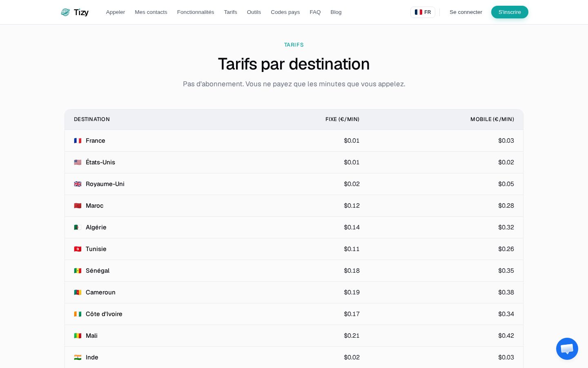The image size is (588, 368).
Task: Select the Côte d'Ivoire destination name
Action: coord(104,314)
